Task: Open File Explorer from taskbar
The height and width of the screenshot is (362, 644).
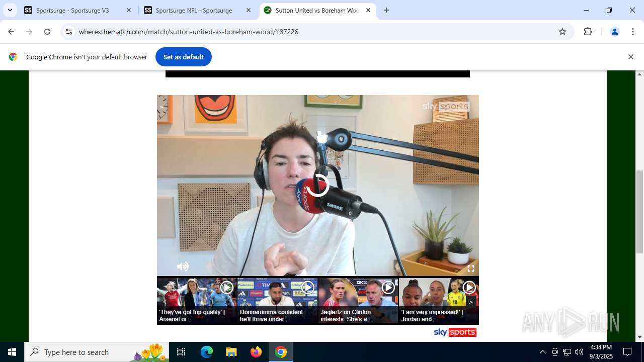Action: tap(231, 352)
